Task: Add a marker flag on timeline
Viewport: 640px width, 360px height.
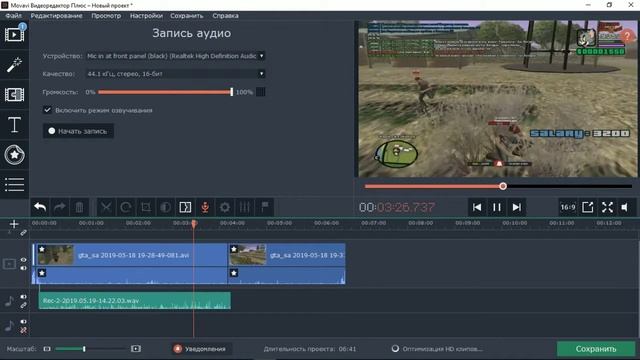Action: pos(264,207)
